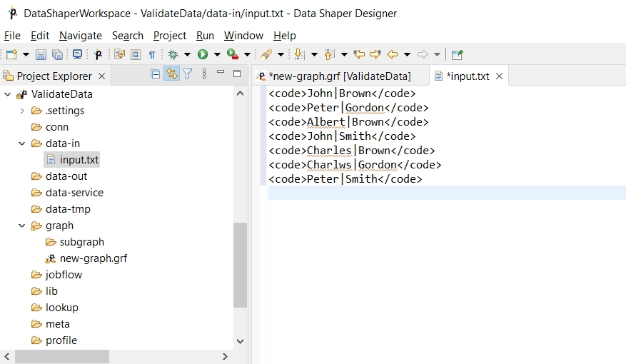Click the Save icon

[x=41, y=54]
